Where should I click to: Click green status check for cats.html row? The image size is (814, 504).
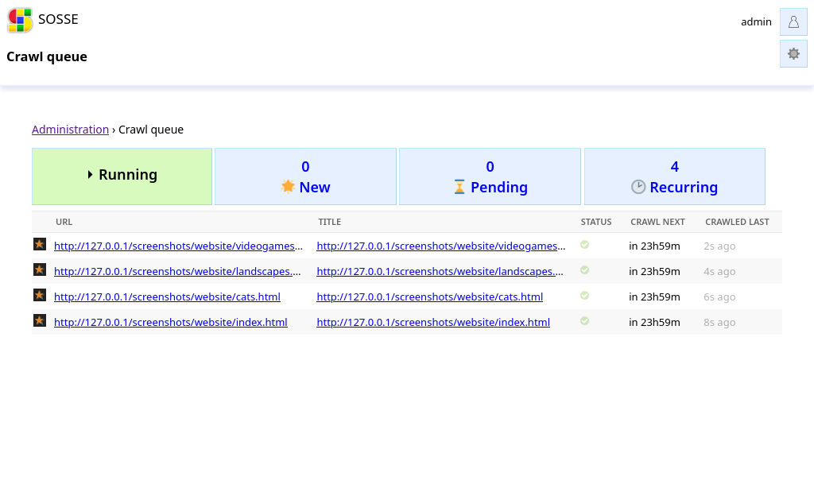584,296
